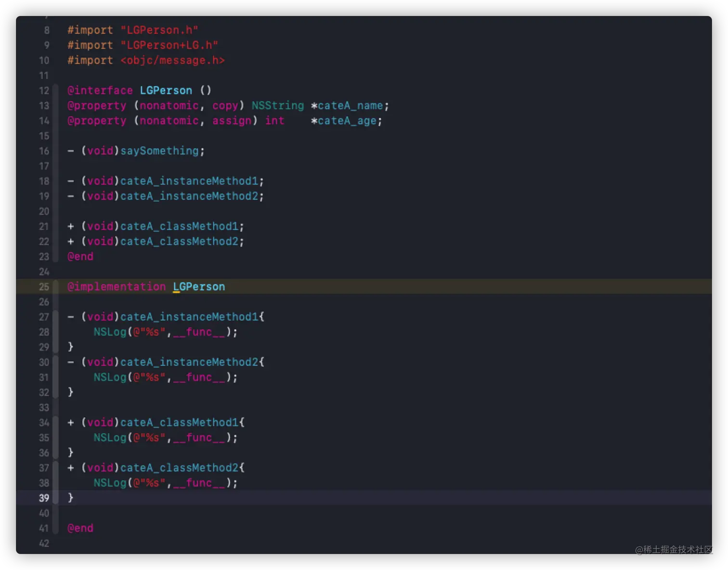The image size is (728, 570).
Task: Click LGPerson class name in the @interface line
Action: [166, 91]
